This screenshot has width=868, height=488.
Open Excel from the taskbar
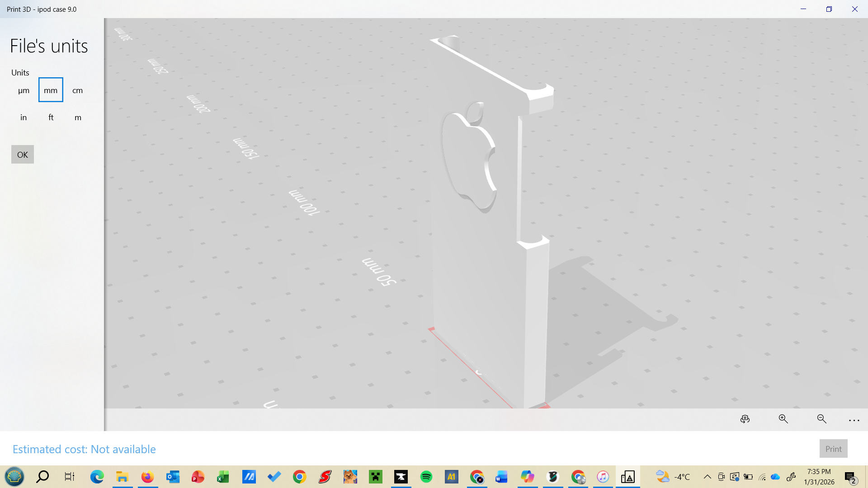(223, 477)
